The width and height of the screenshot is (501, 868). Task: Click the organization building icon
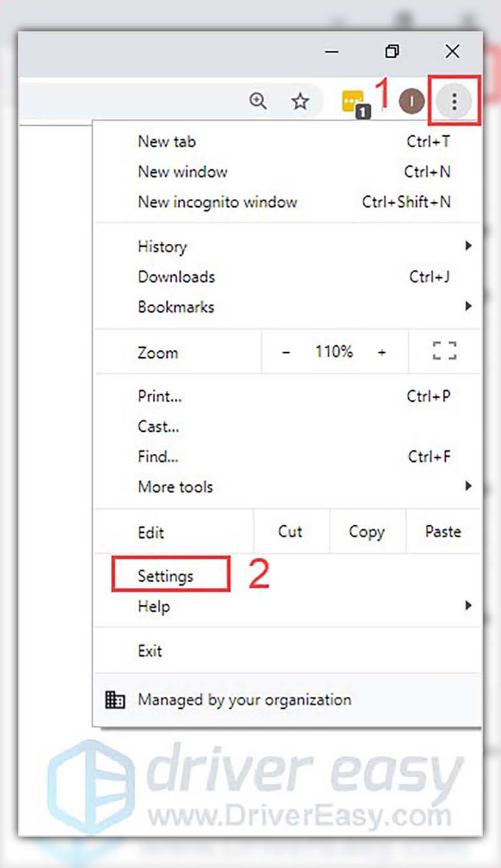tap(115, 700)
